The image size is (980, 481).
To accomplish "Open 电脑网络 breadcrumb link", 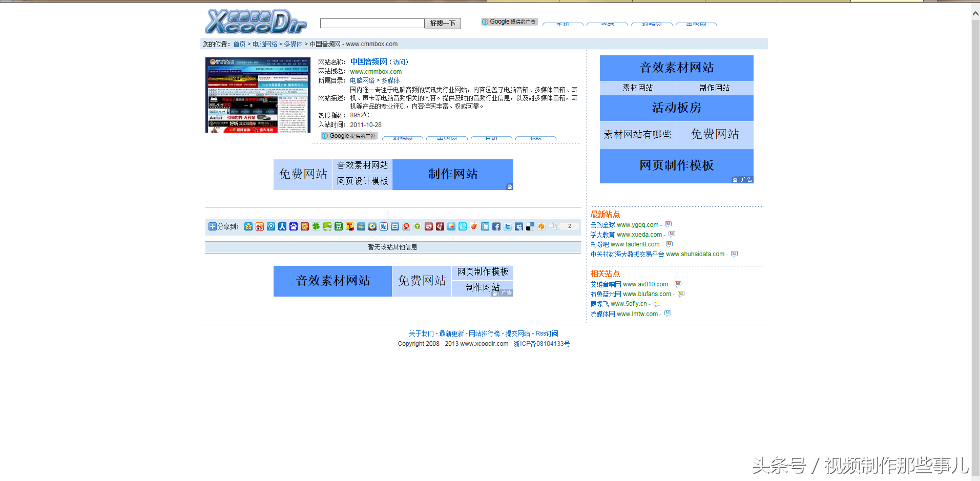I will (x=265, y=44).
